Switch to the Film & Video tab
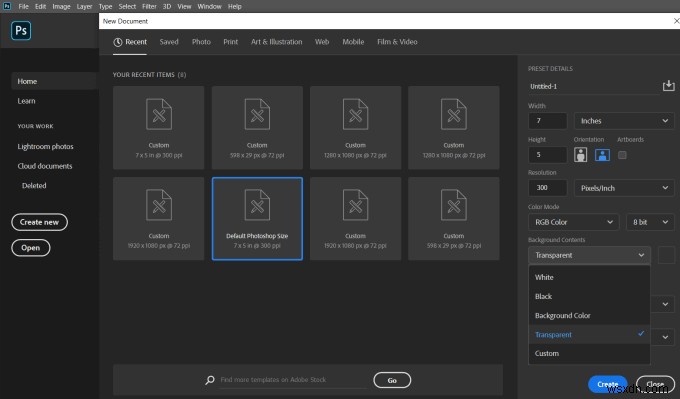This screenshot has width=680, height=399. (397, 42)
